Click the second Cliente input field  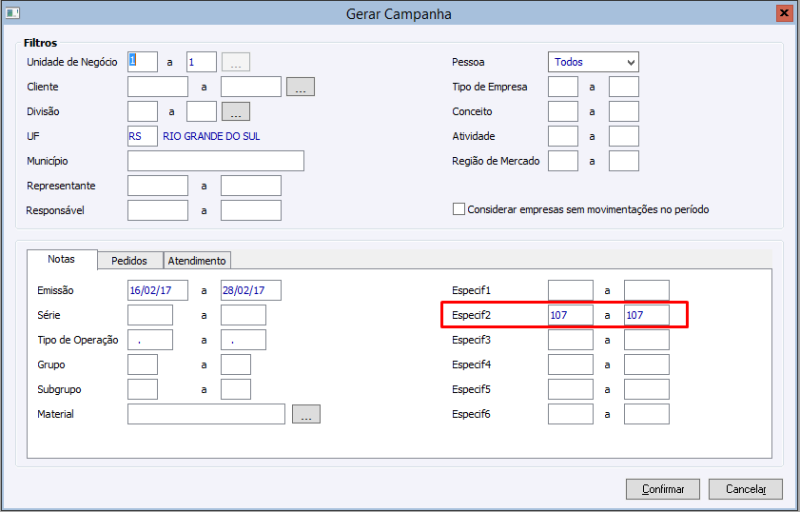pos(251,87)
